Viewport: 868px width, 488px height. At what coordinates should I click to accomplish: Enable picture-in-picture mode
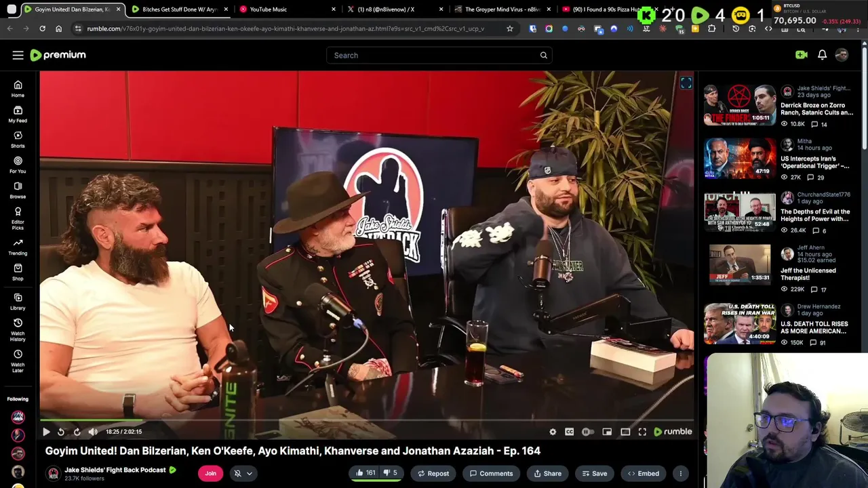click(x=607, y=432)
